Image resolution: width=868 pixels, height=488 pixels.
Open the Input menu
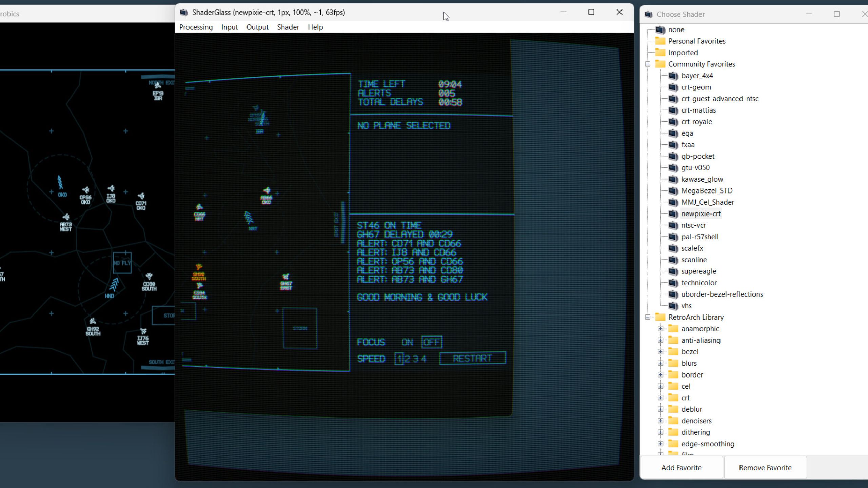pos(230,27)
